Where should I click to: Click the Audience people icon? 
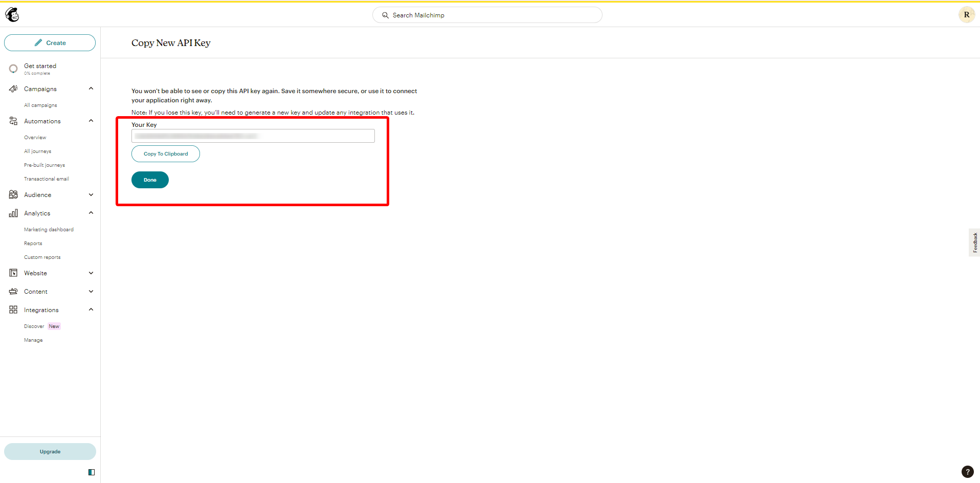click(13, 195)
